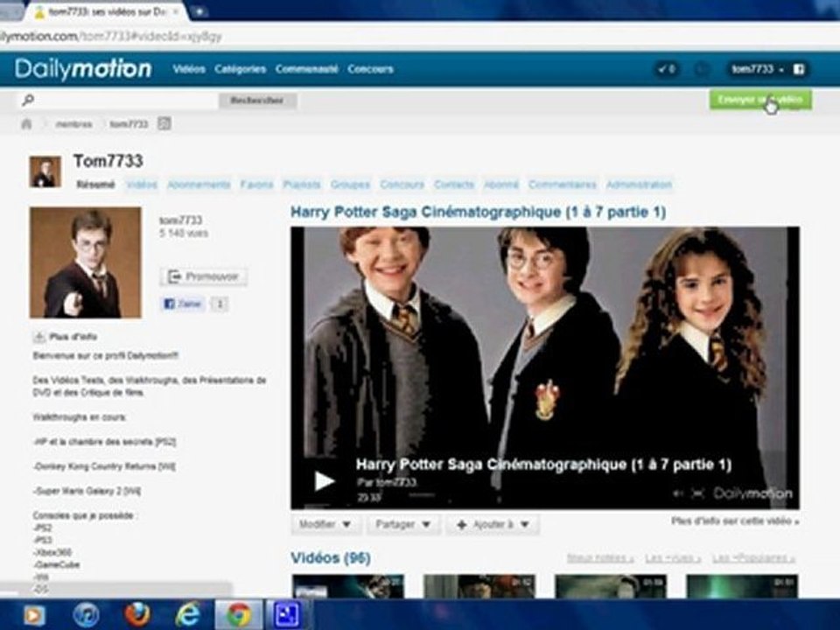Switch to Chrome in the taskbar
This screenshot has height=630, width=840.
(239, 615)
